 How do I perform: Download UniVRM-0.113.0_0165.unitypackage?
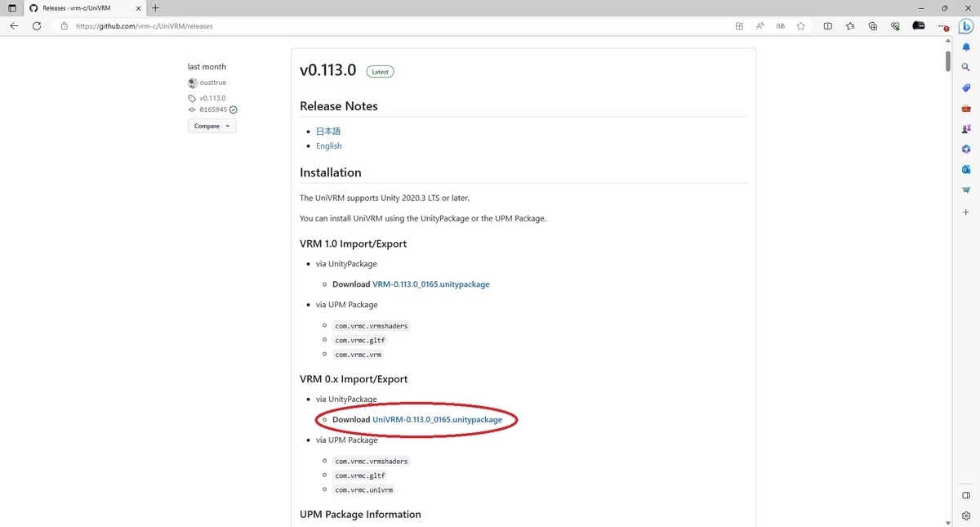pyautogui.click(x=438, y=419)
